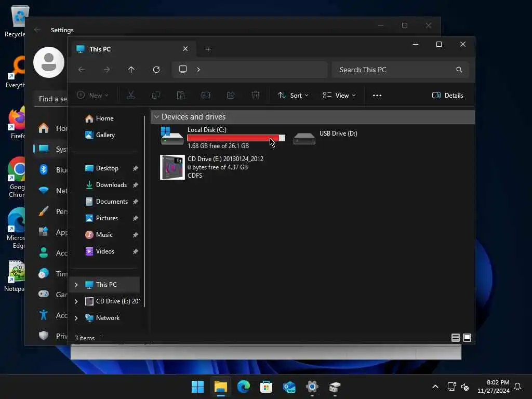Screen dimensions: 532x399
Task: Click the Recycle Bin desktop icon
Action: tap(16, 20)
